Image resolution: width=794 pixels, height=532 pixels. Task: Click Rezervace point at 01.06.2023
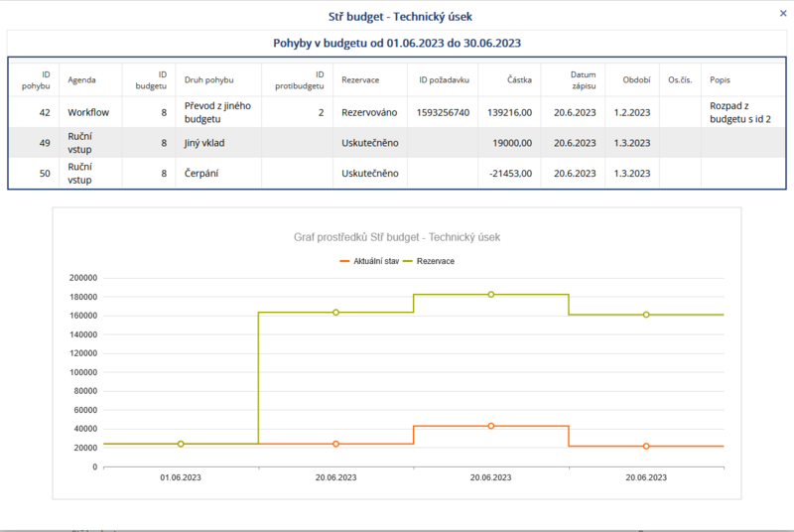tap(181, 444)
